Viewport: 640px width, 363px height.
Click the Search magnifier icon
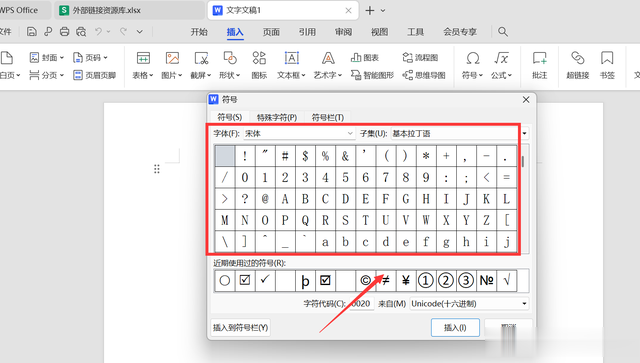pyautogui.click(x=503, y=31)
